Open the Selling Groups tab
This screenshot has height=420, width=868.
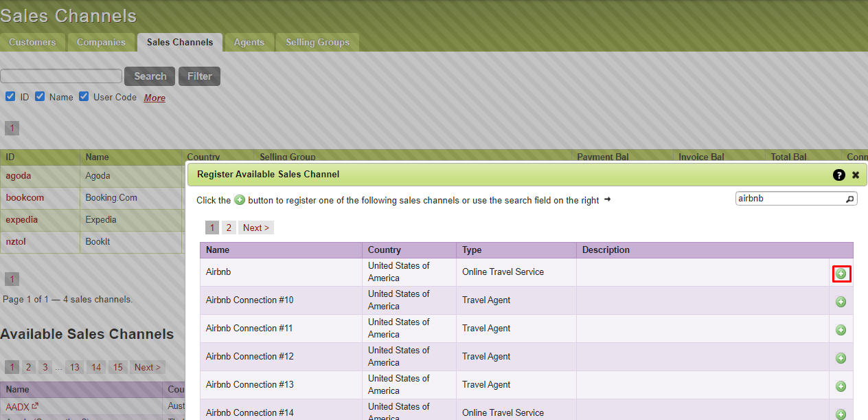(317, 42)
